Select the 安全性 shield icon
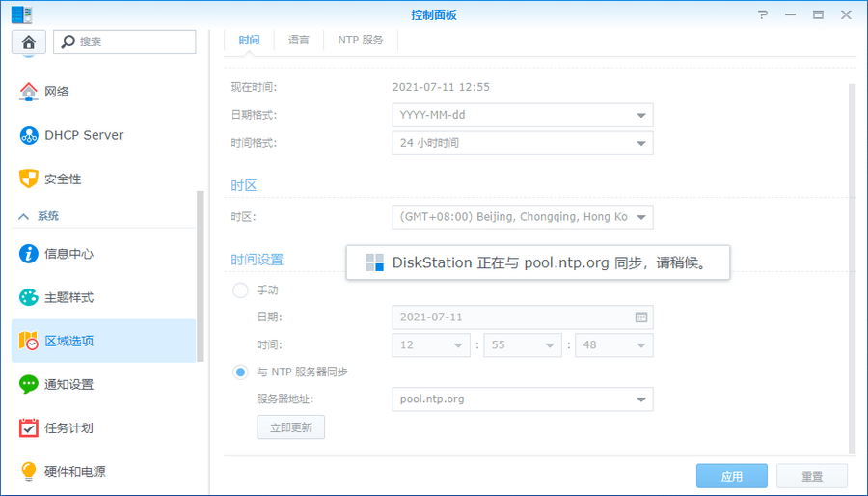 (x=29, y=179)
